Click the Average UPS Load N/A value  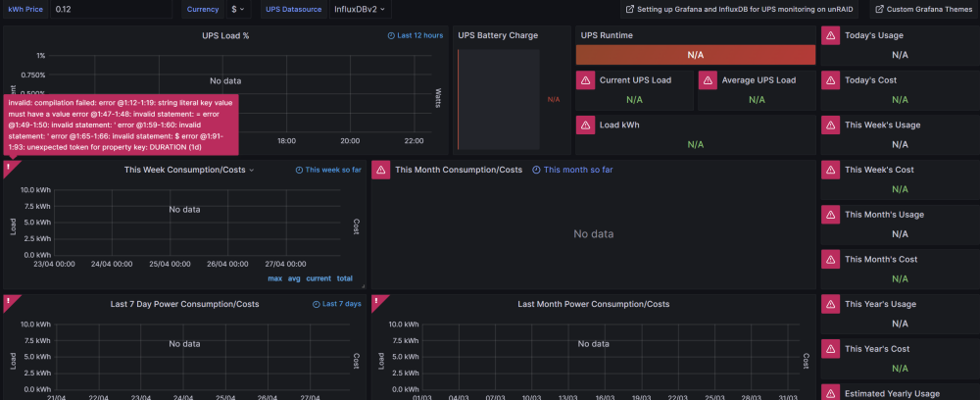coord(757,100)
